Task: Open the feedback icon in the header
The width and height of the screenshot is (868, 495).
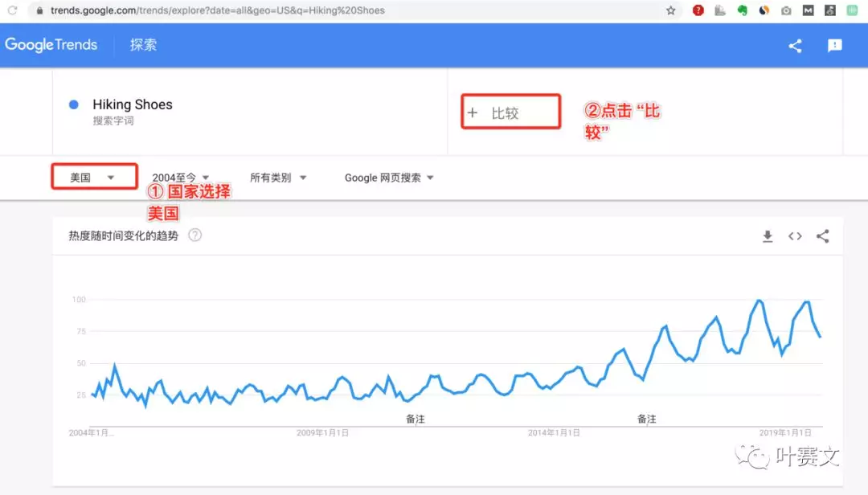Action: (834, 46)
